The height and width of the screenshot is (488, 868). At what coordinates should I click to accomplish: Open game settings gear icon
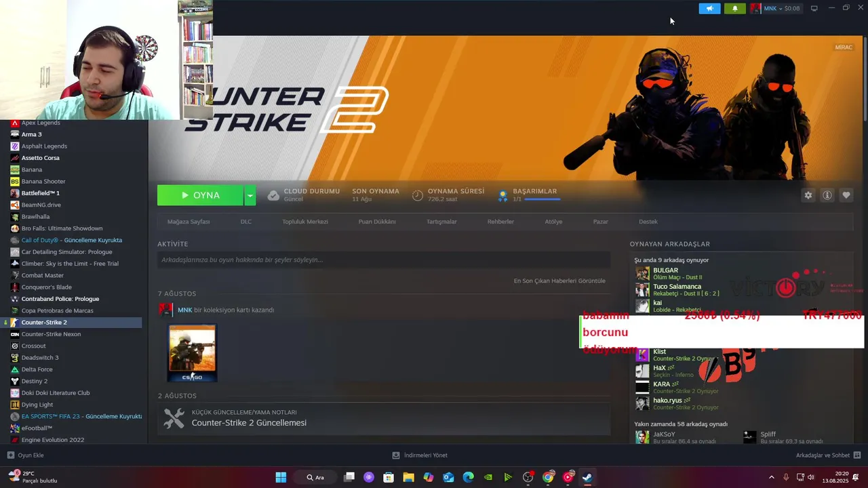click(808, 195)
